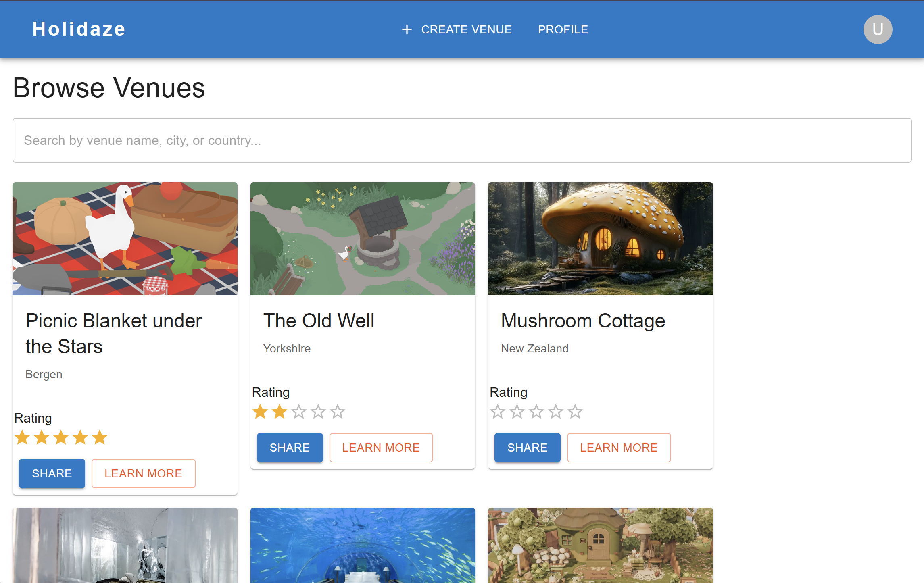This screenshot has width=924, height=583.
Task: Open the Create Venue page
Action: pos(457,29)
